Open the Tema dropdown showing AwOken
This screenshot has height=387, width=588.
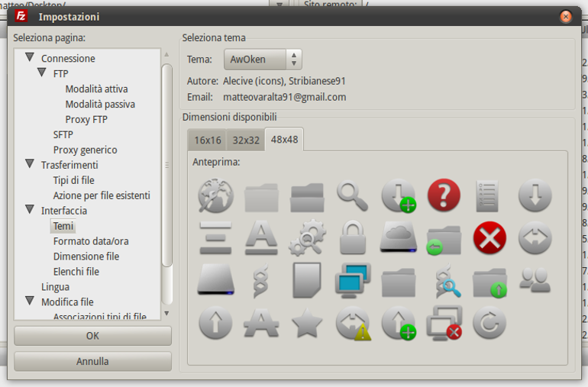pyautogui.click(x=263, y=60)
